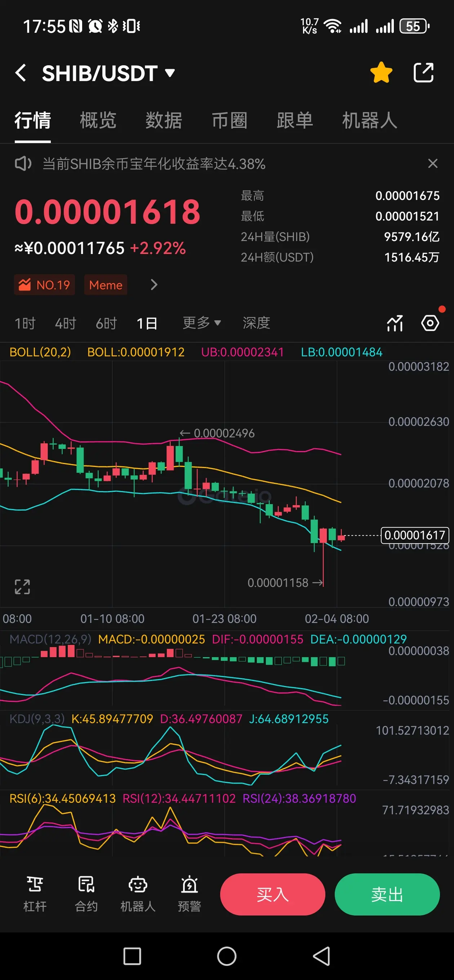Tap Android home circle button
This screenshot has height=980, width=454.
pyautogui.click(x=227, y=956)
